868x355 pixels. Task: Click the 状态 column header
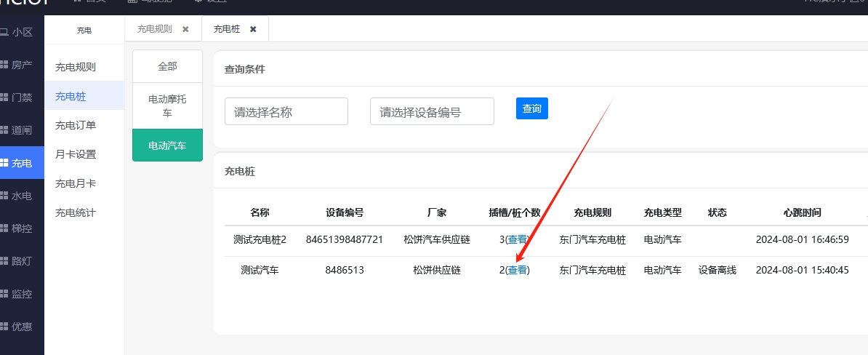(x=717, y=212)
